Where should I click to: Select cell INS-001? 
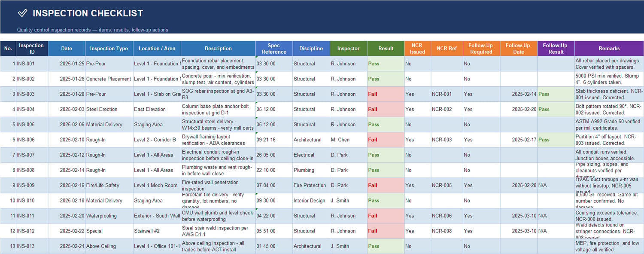point(31,64)
